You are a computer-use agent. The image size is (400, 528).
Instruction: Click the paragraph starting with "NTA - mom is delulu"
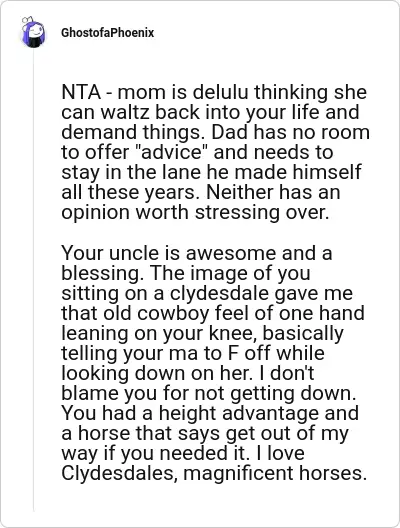[215, 152]
